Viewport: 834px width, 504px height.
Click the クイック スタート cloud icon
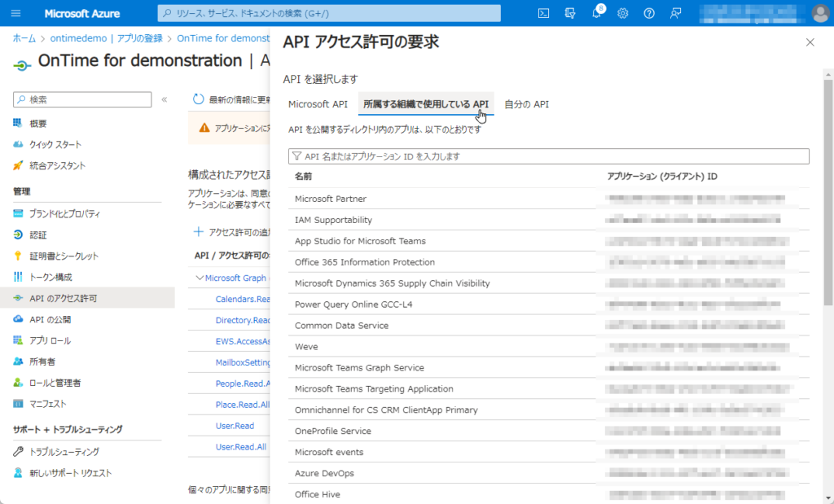tap(18, 145)
